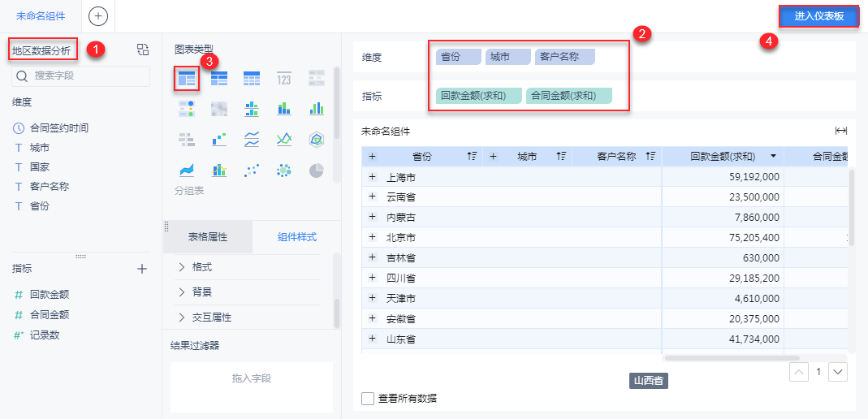Click the 合同金额(求和) indicator pill
868x419 pixels.
tap(569, 96)
